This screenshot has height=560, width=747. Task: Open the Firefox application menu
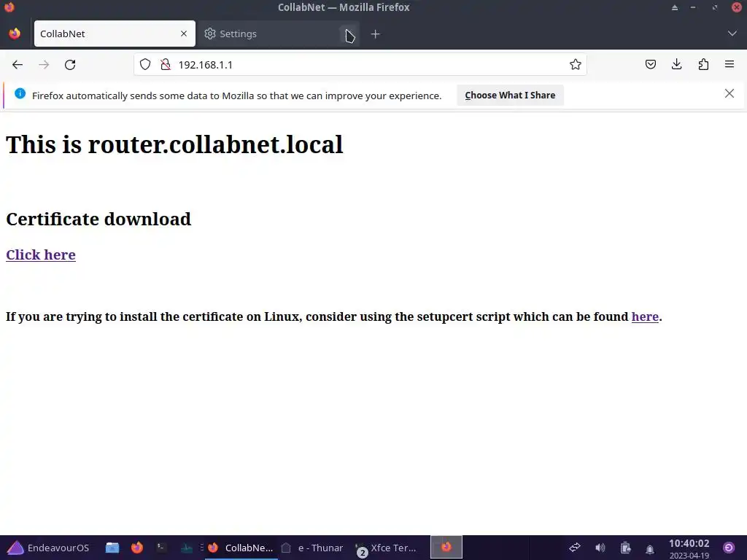click(729, 64)
